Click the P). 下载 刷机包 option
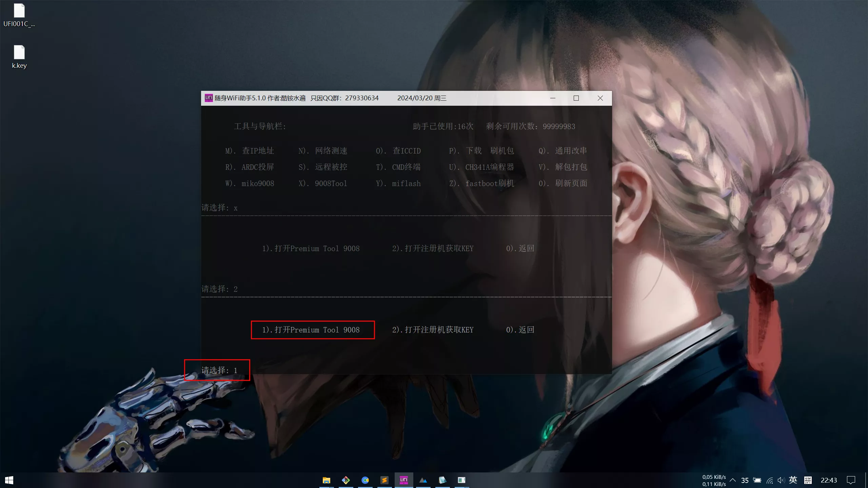This screenshot has height=488, width=868. (481, 151)
